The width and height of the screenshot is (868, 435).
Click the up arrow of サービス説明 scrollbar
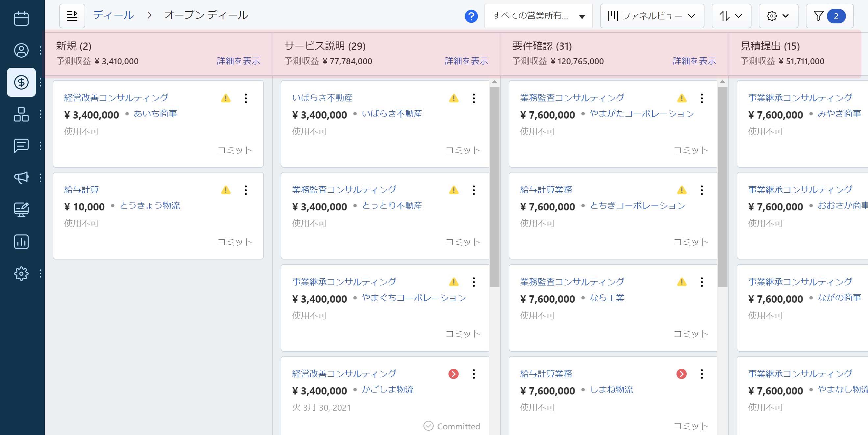coord(494,82)
